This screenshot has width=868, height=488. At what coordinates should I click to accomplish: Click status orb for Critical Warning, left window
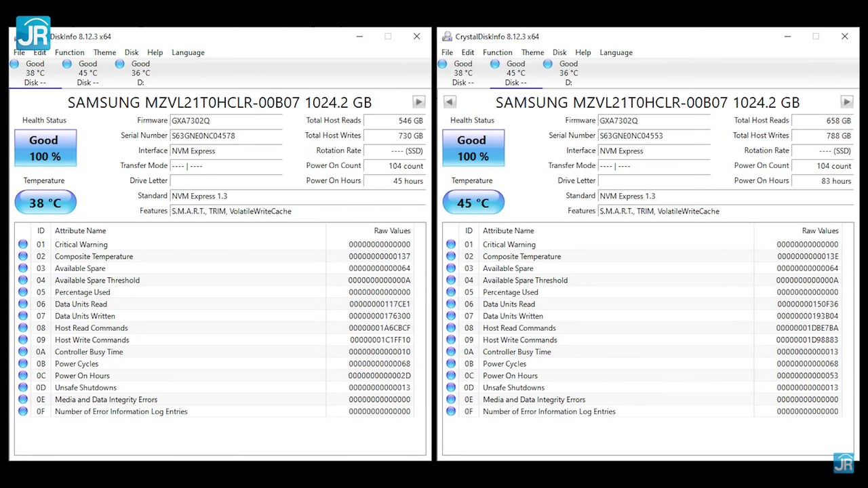(23, 245)
